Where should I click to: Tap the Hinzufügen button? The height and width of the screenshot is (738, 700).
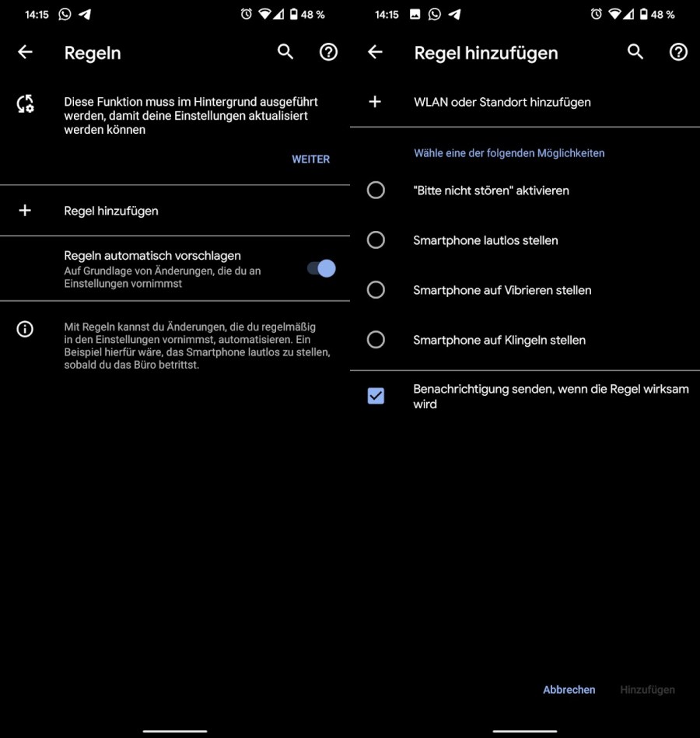click(x=647, y=690)
